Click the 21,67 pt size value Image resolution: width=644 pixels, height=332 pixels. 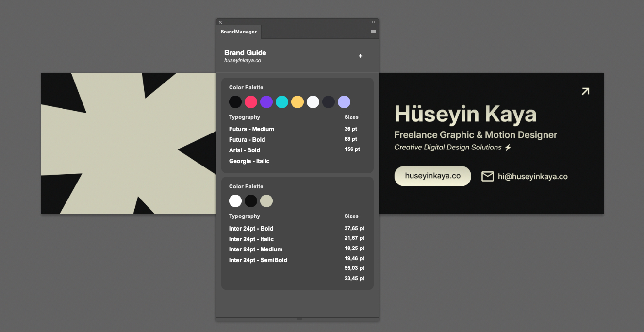[x=354, y=238]
